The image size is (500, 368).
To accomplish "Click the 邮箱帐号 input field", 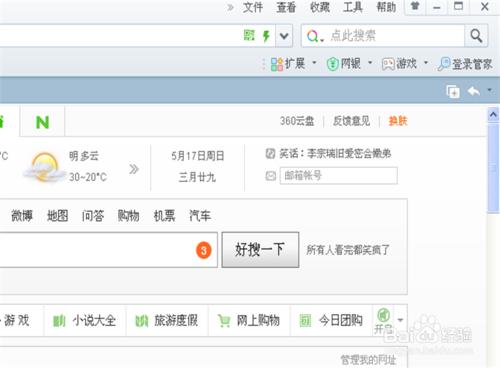I will [339, 176].
